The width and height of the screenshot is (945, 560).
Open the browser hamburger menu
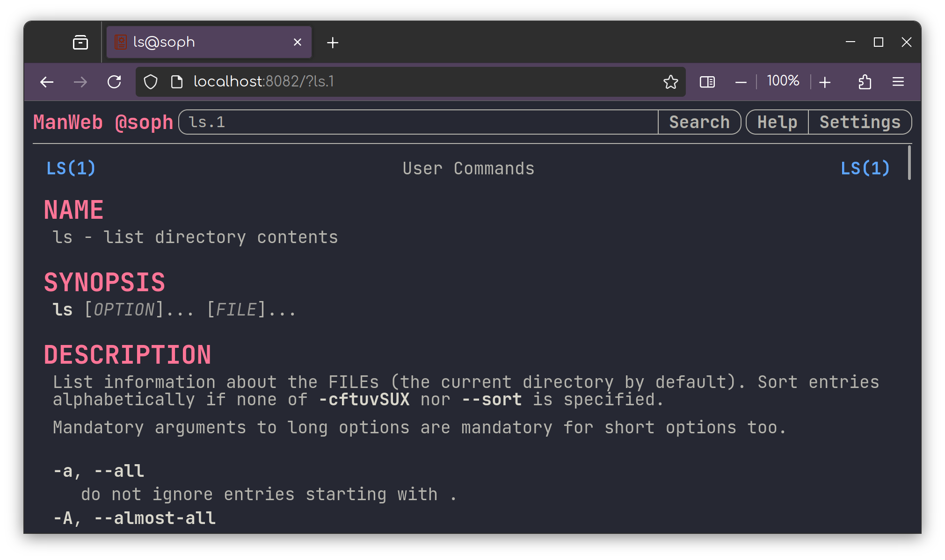pyautogui.click(x=898, y=82)
